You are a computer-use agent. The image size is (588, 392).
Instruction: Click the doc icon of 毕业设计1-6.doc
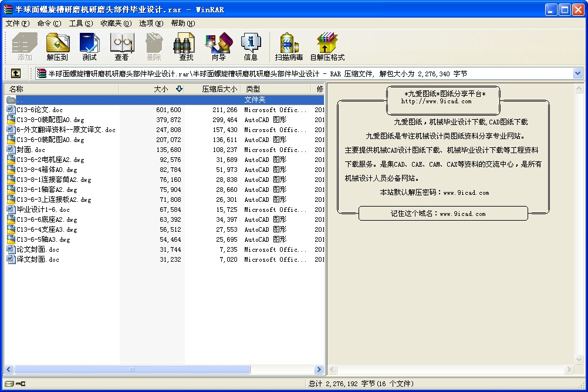click(11, 209)
